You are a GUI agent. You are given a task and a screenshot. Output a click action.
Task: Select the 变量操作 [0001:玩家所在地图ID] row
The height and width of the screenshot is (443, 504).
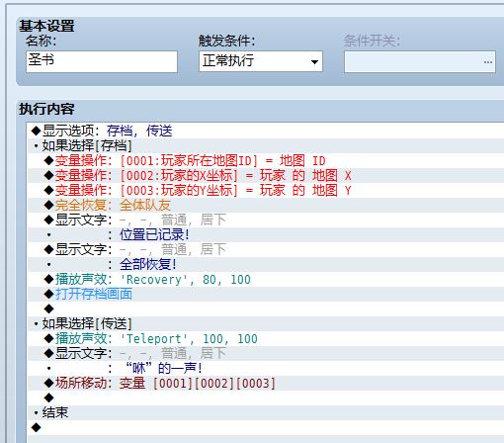tap(266, 160)
